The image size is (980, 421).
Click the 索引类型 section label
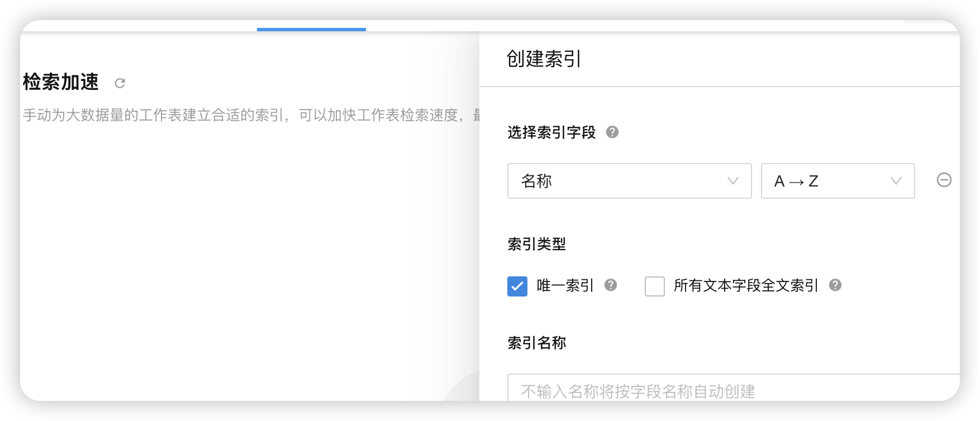click(537, 244)
